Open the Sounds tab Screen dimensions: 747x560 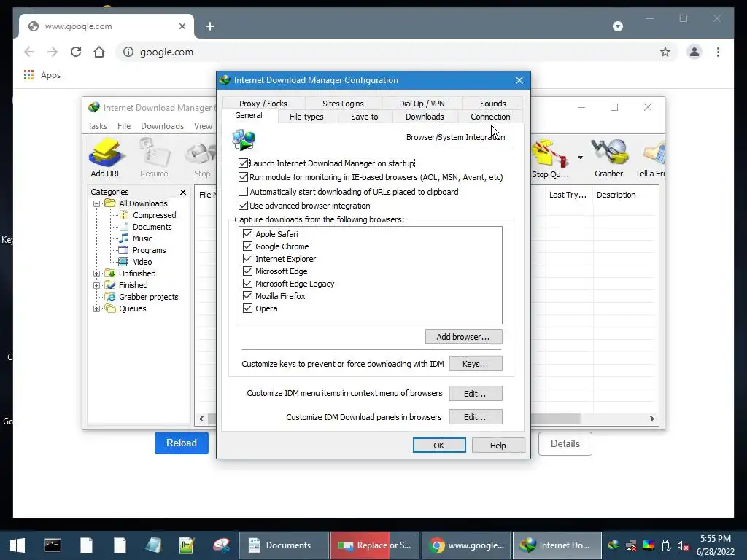pos(492,104)
